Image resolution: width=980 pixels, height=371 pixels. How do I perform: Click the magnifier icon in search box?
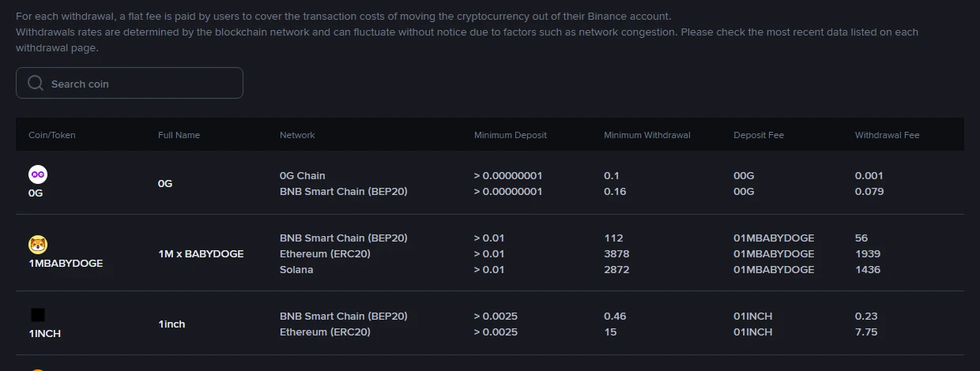click(x=36, y=83)
